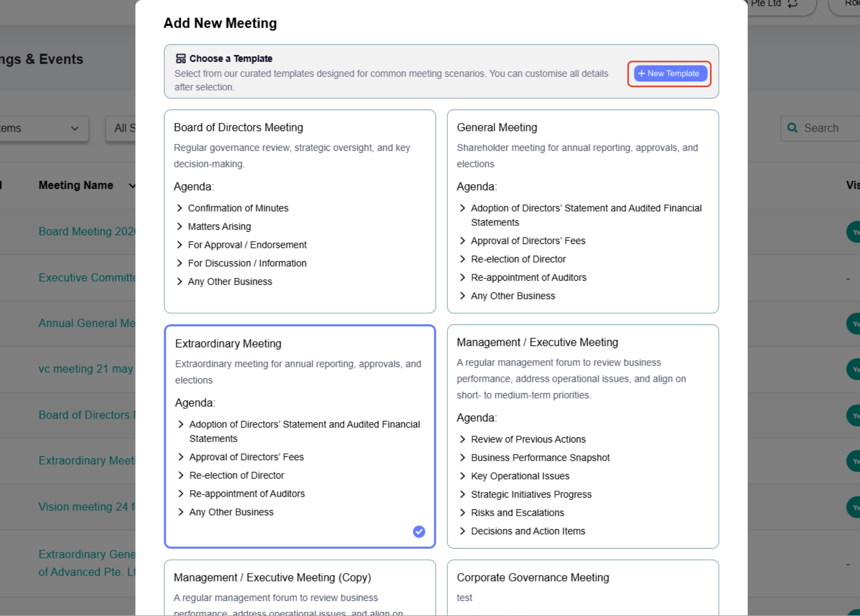This screenshot has width=860, height=616.
Task: Open the vc meeting 21 may link
Action: coord(86,369)
